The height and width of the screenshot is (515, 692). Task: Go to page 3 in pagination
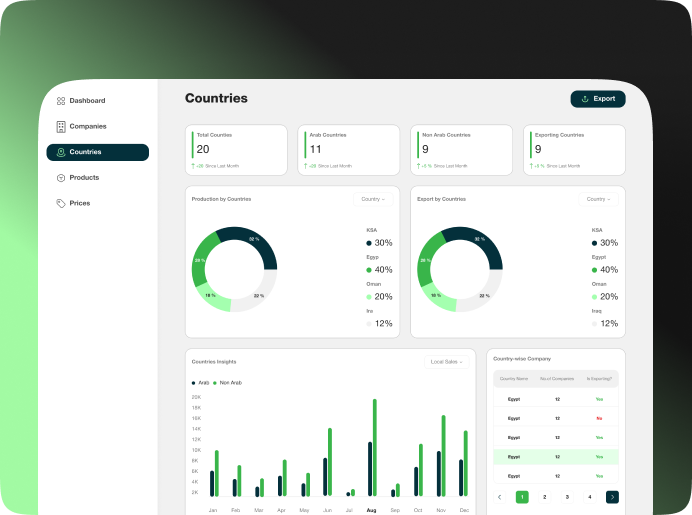[x=567, y=497]
